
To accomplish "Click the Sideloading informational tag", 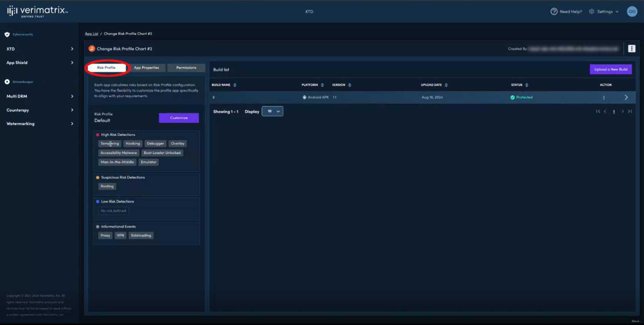I will tap(141, 235).
